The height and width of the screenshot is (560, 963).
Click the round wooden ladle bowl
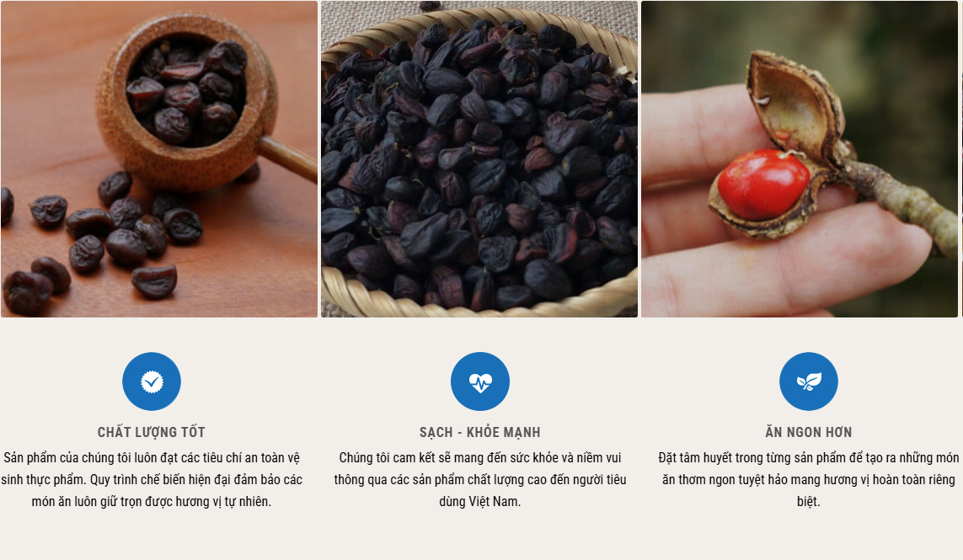pos(186,100)
